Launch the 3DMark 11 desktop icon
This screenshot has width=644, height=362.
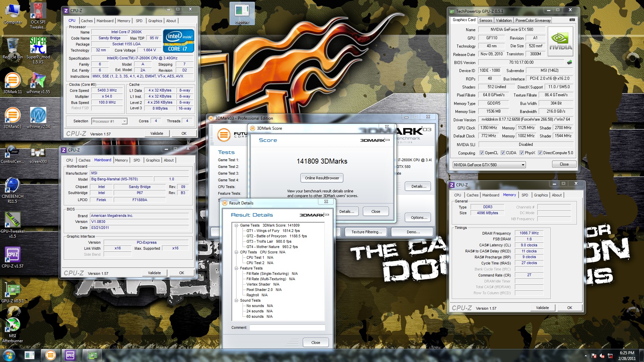click(12, 83)
